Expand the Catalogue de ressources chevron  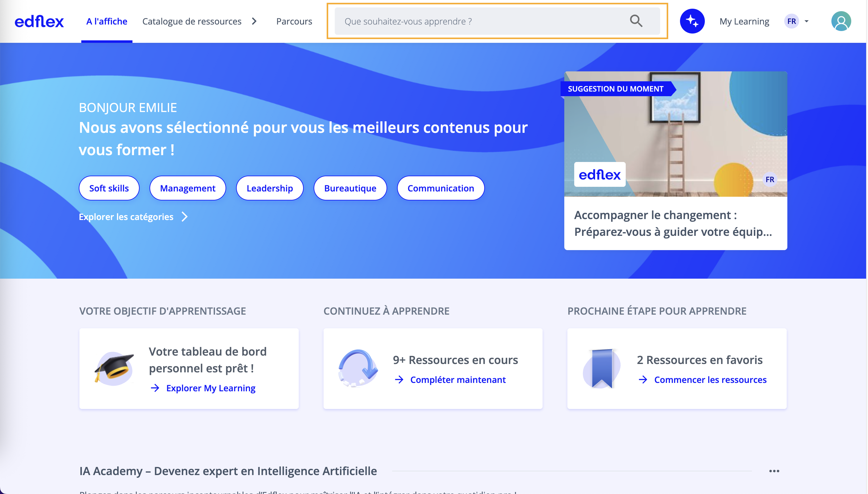254,21
